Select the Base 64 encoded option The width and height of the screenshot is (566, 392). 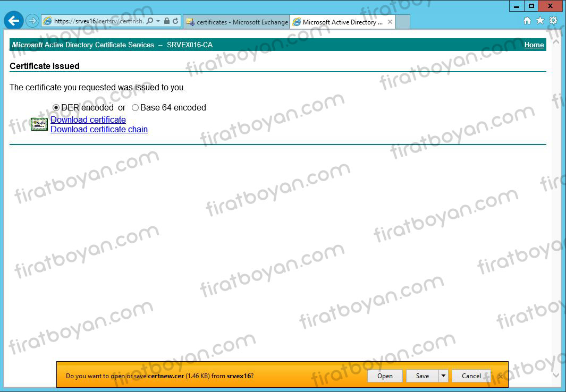[135, 108]
